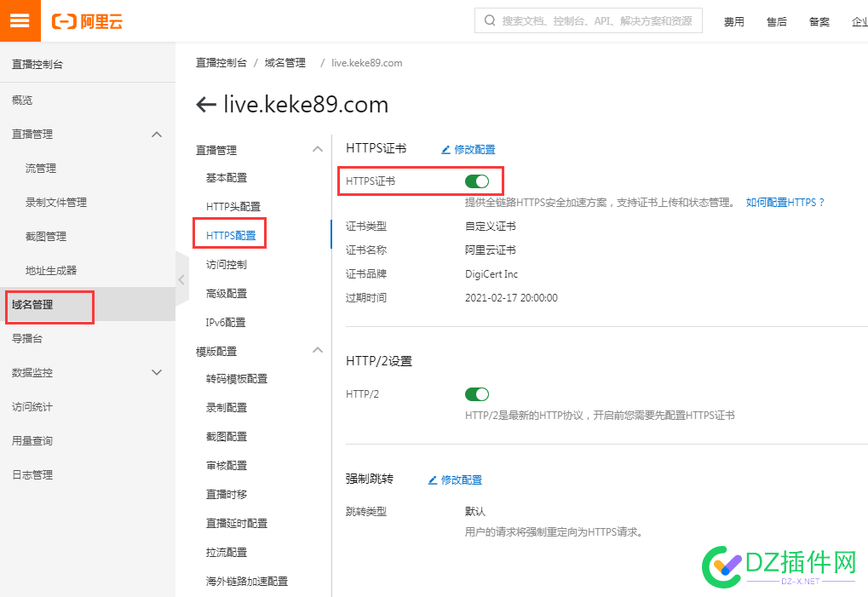This screenshot has height=597, width=868.
Task: Open 录制配置 under 模版配置
Action: tap(227, 407)
